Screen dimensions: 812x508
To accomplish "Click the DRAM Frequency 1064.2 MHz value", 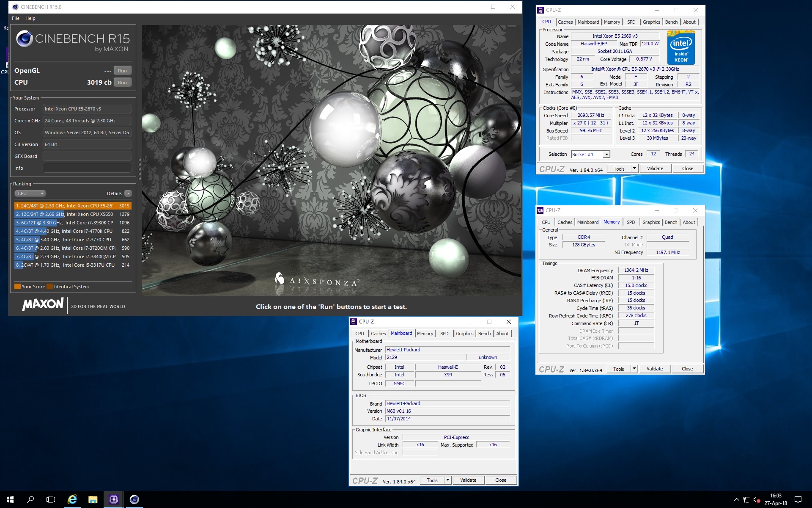I will tap(636, 271).
